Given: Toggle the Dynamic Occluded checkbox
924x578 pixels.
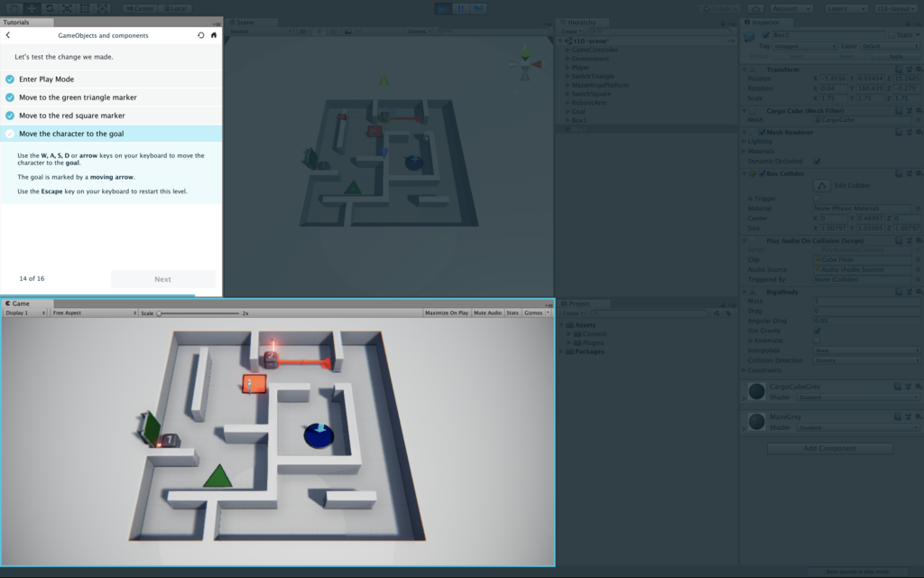Looking at the screenshot, I should (817, 161).
